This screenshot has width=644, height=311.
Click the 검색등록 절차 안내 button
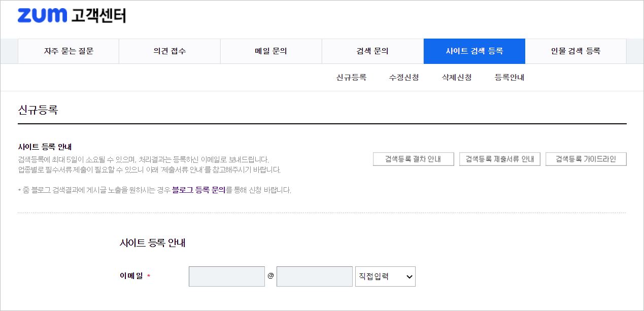(x=413, y=159)
